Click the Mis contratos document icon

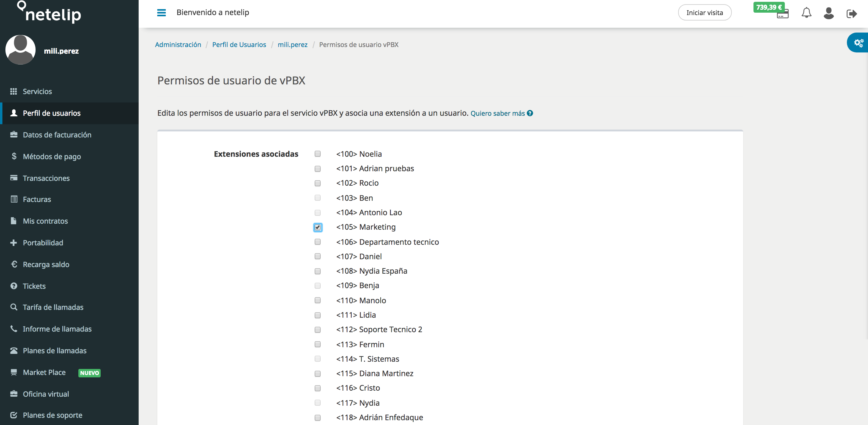14,221
